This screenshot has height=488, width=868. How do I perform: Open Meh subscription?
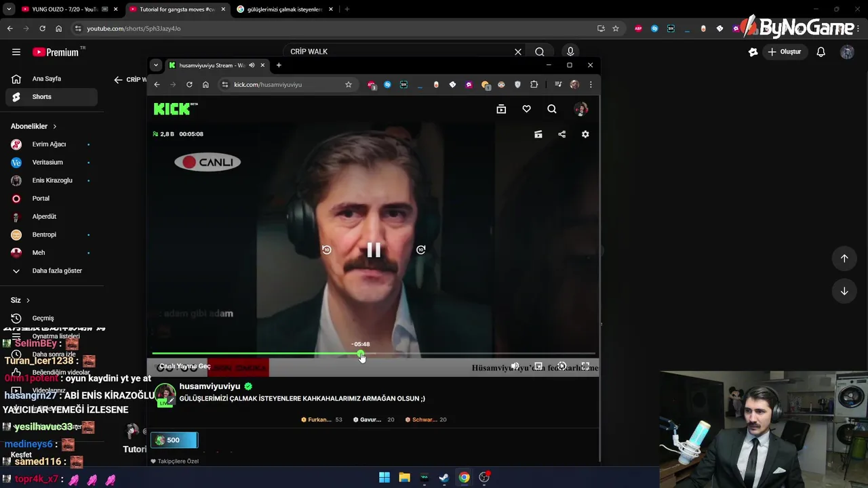(52, 253)
